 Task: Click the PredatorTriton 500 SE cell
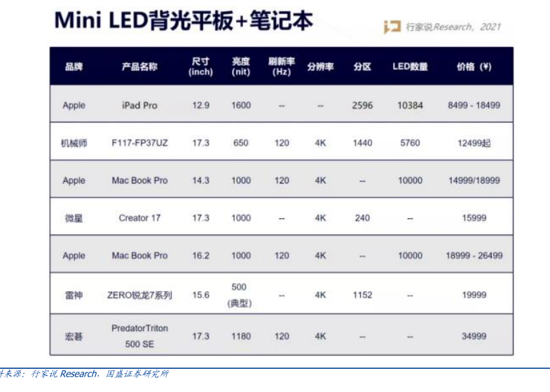pyautogui.click(x=139, y=336)
